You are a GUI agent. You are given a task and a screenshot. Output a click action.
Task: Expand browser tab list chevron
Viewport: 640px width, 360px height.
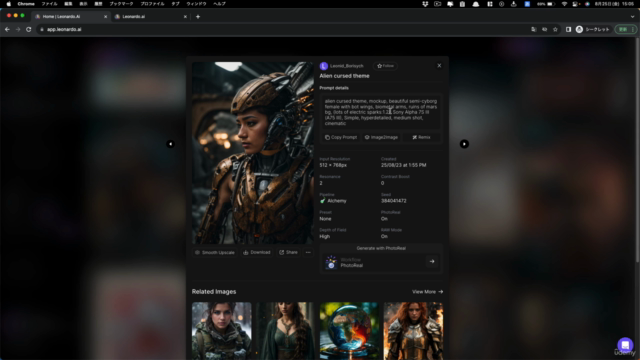click(x=632, y=17)
